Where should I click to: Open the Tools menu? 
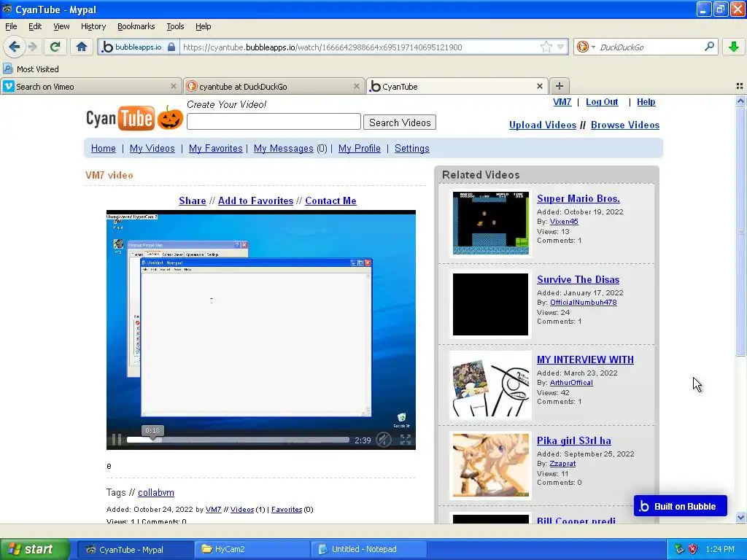click(175, 26)
